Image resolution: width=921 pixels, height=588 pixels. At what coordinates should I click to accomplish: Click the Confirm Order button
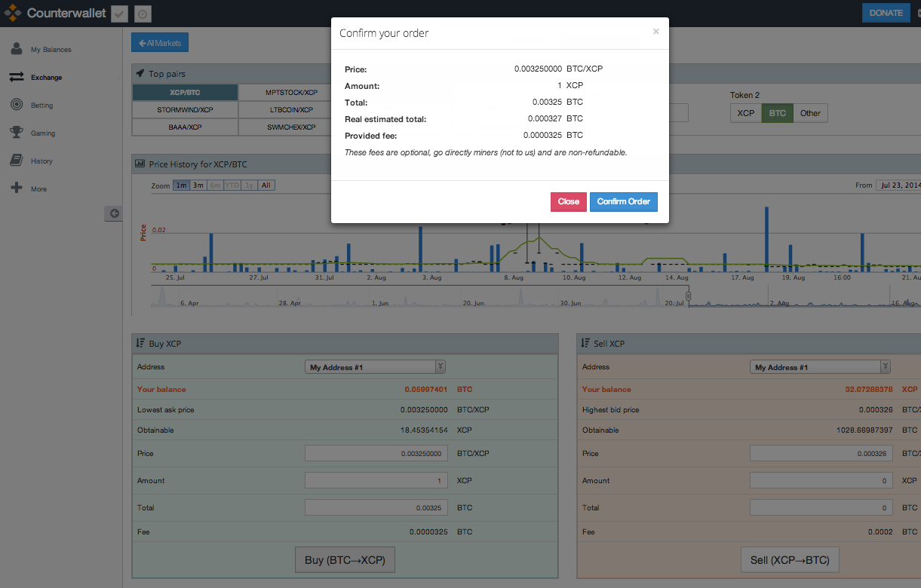623,201
